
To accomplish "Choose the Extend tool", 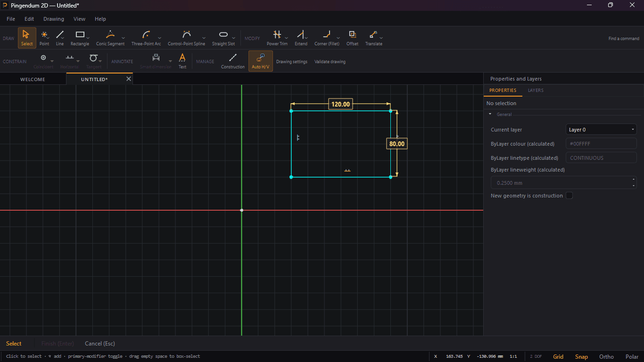I will (301, 38).
